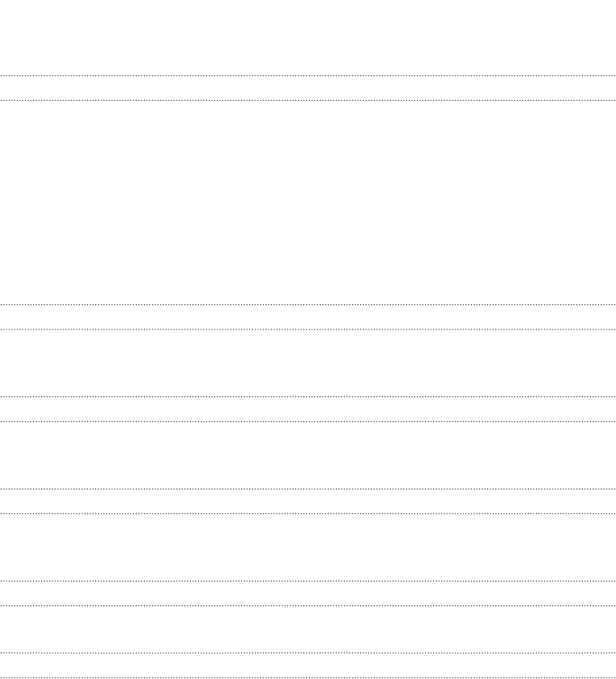Select the lower line of fourth dotted pair
The width and height of the screenshot is (616, 679).
tap(308, 514)
